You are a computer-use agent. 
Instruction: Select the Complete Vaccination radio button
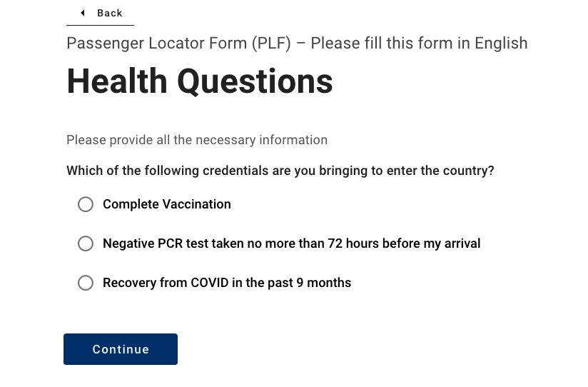click(x=86, y=204)
